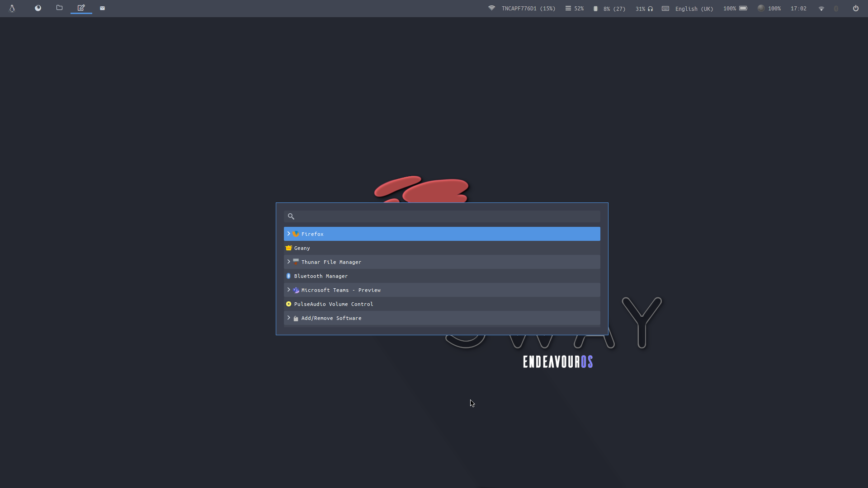The image size is (868, 488).
Task: Click the folder workspace icon in the top bar
Action: [x=59, y=8]
